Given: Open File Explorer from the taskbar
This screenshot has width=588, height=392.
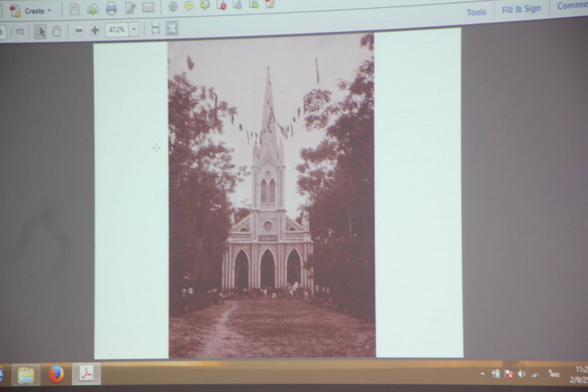Looking at the screenshot, I should pyautogui.click(x=26, y=375).
